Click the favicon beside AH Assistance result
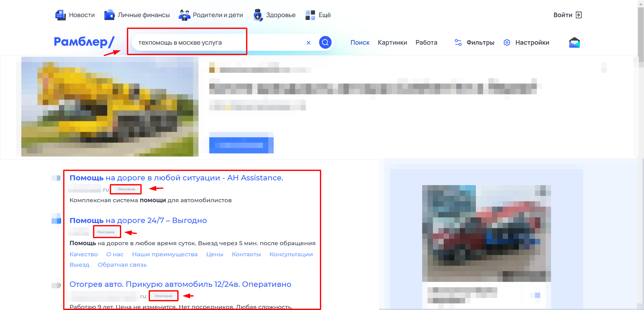The image size is (644, 310). tap(56, 178)
